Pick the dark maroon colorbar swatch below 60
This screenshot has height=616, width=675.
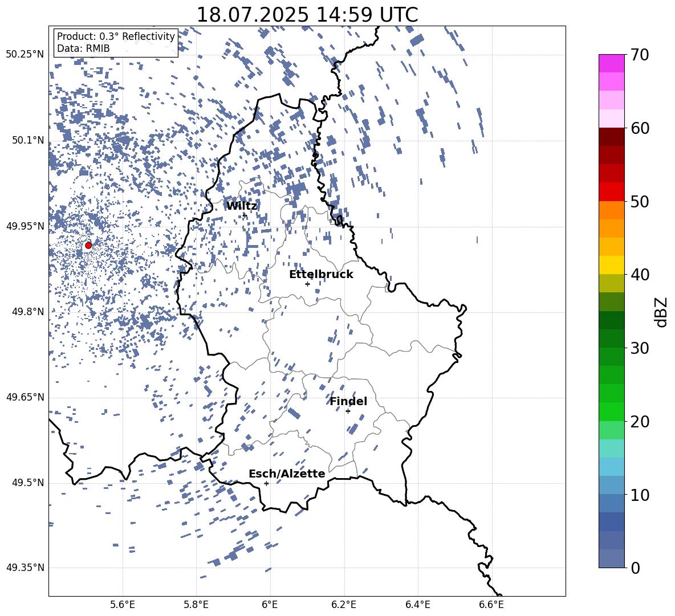[x=612, y=137]
